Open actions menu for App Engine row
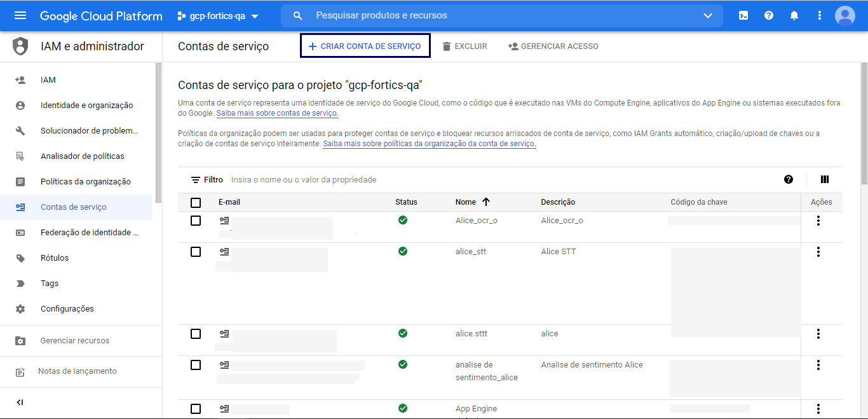 point(818,409)
